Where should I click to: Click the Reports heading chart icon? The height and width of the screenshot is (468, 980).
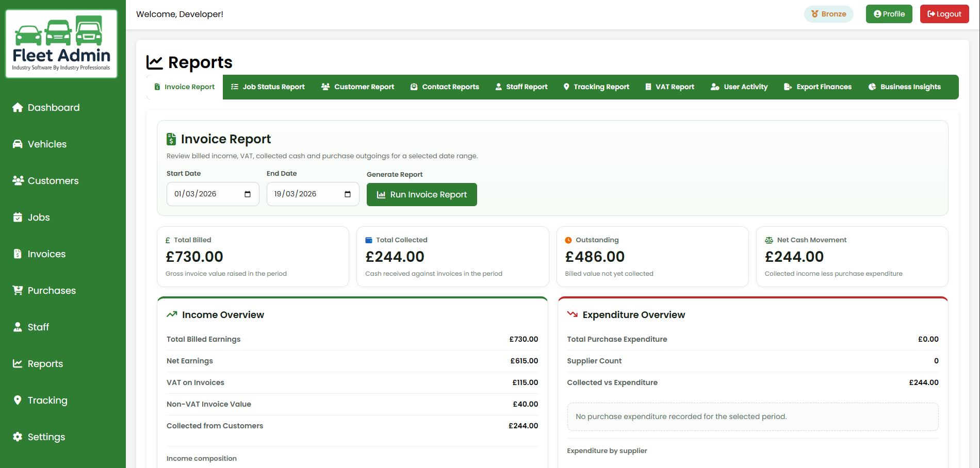[x=155, y=62]
